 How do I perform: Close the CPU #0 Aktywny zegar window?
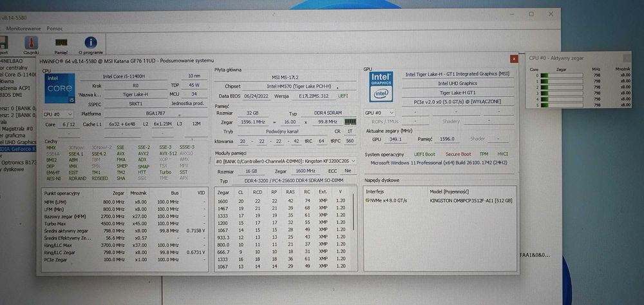627,58
